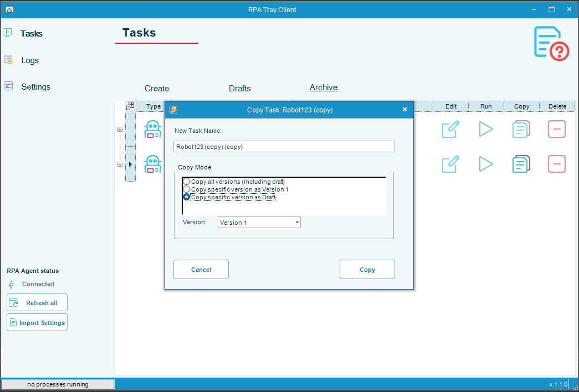Edit the first task
The image size is (579, 392).
click(x=450, y=129)
